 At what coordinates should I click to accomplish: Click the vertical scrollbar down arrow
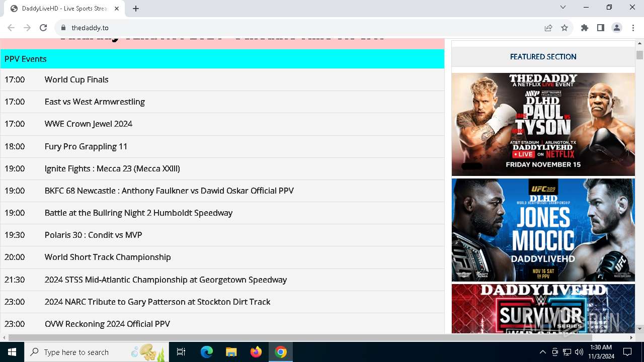coord(639,329)
